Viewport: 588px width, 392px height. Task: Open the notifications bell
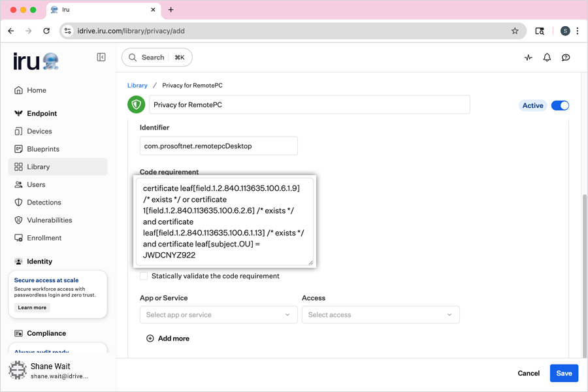tap(547, 57)
